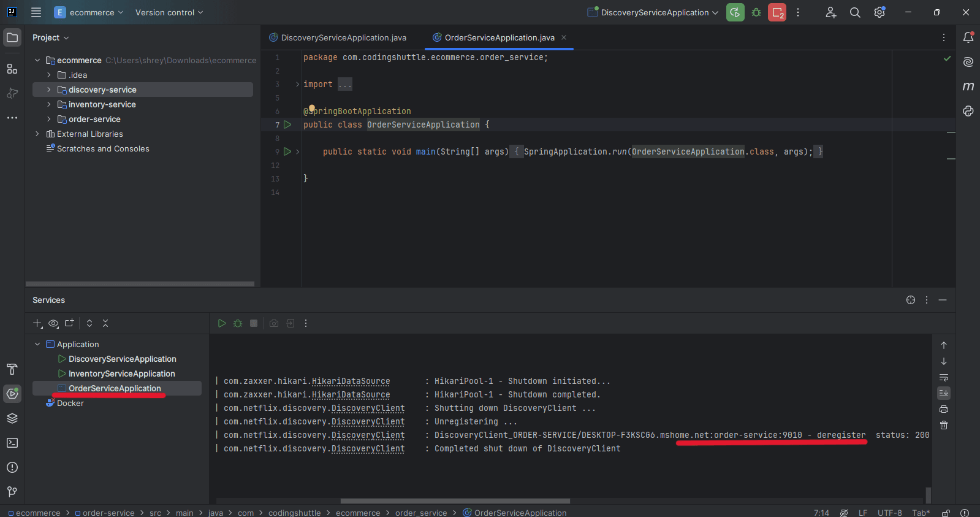Expand the folded import block

297,84
